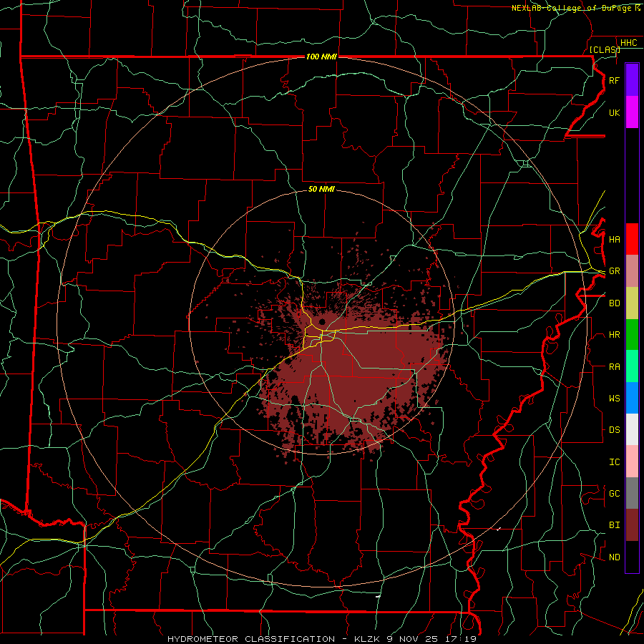Click the WS blue legend swatch
The image size is (644, 644).
(x=632, y=398)
